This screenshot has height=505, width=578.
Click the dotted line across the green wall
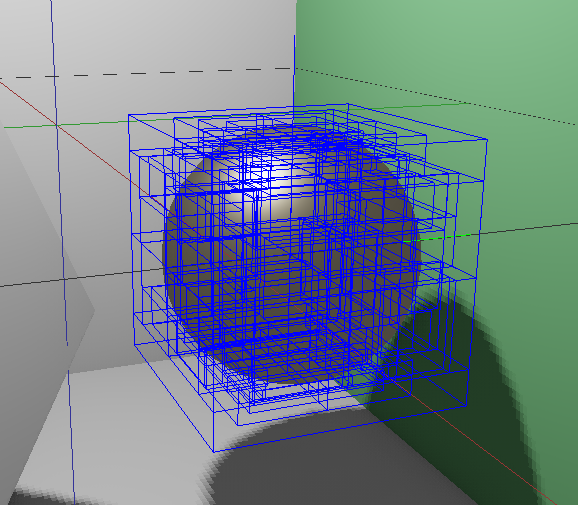[x=435, y=96]
